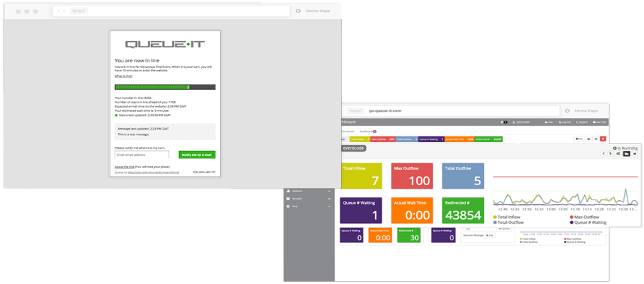
Task: Click the Imp. item in the dashboard header
Action: (x=549, y=122)
